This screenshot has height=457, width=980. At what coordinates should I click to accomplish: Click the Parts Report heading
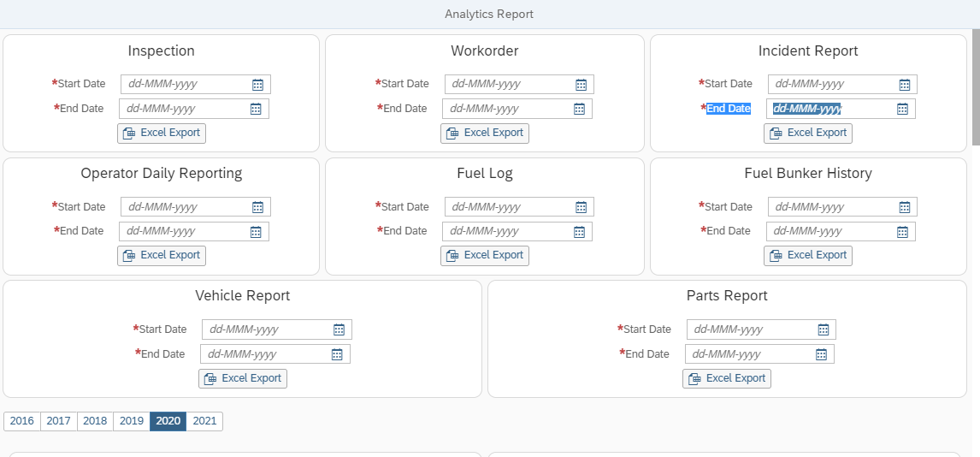tap(727, 296)
